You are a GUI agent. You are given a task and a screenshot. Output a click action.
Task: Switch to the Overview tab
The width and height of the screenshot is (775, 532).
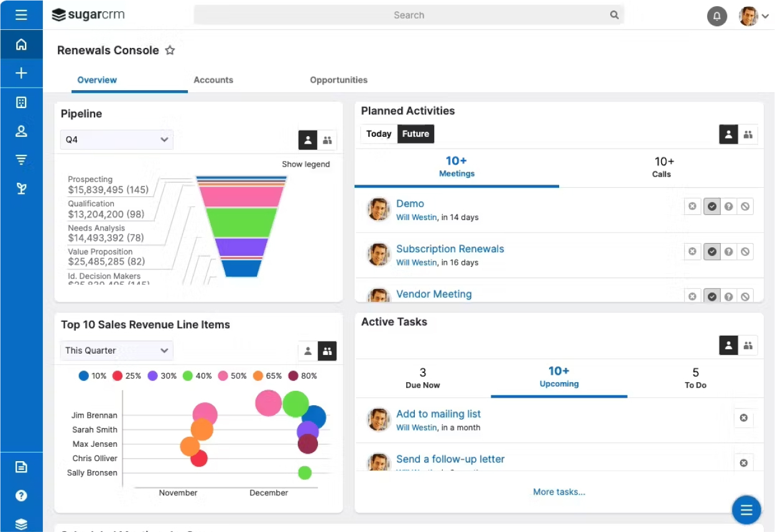tap(97, 80)
